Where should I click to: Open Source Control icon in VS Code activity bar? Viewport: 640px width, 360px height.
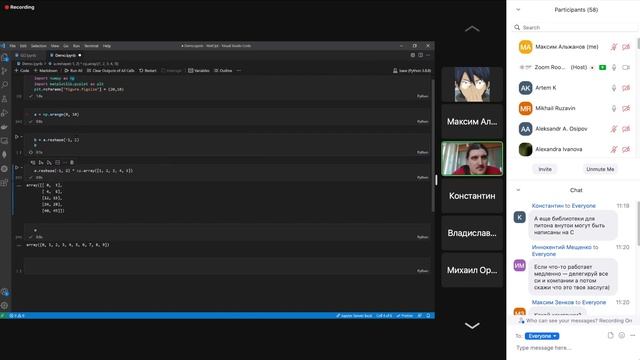coord(5,71)
